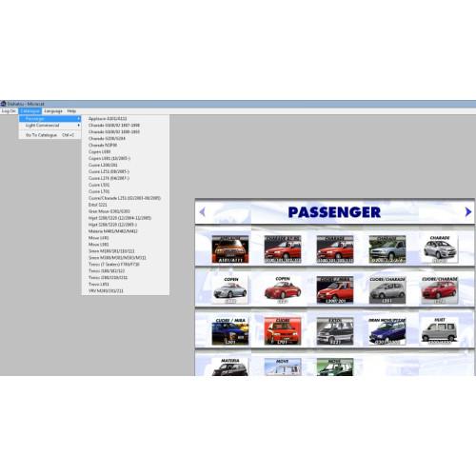Click the Daihatsu Microcat title bar icon
The width and height of the screenshot is (476, 476).
(x=3, y=104)
